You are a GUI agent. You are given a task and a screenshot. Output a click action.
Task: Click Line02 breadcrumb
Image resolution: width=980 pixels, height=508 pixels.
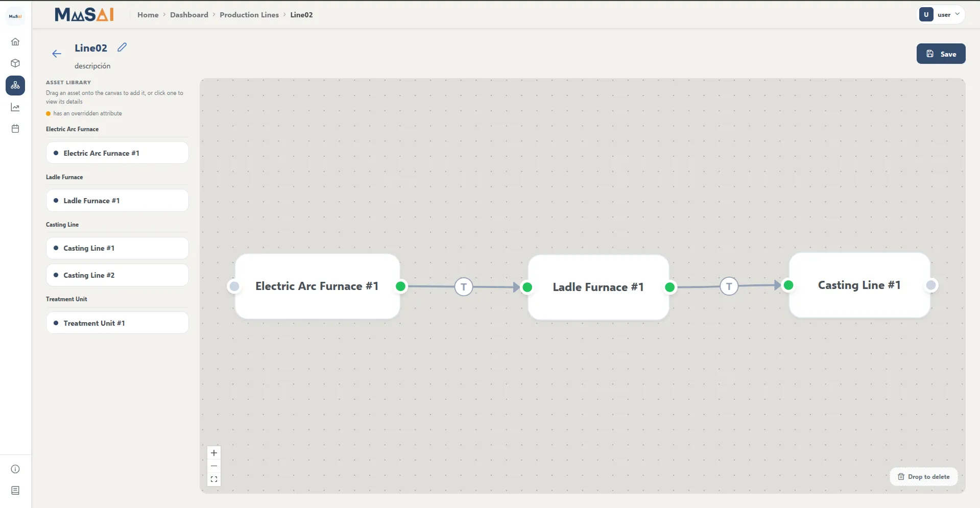(301, 15)
